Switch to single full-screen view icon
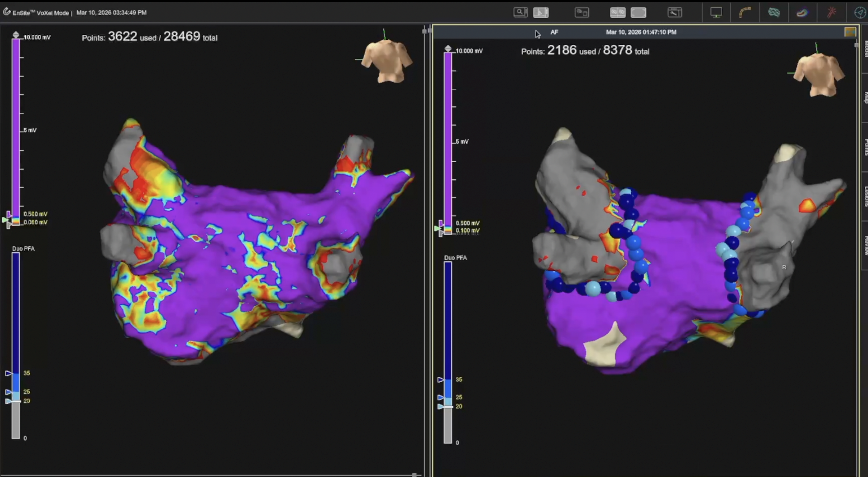The height and width of the screenshot is (477, 868). [638, 13]
